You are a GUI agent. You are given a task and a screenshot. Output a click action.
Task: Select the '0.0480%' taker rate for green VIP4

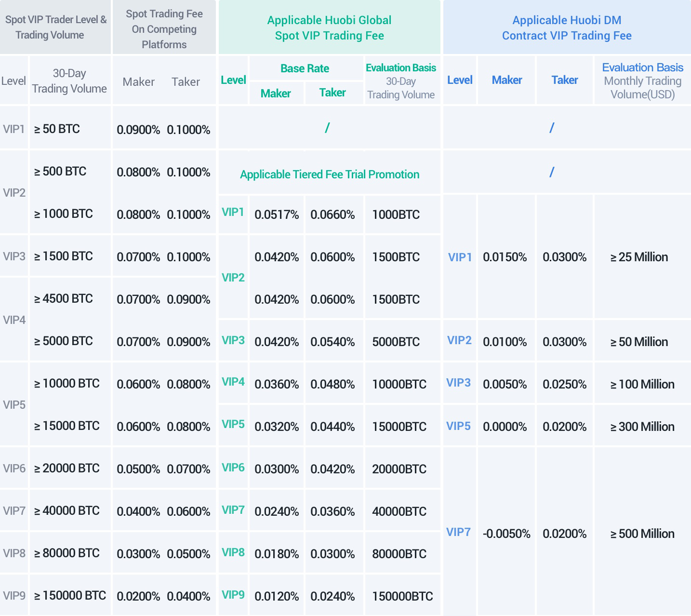332,384
